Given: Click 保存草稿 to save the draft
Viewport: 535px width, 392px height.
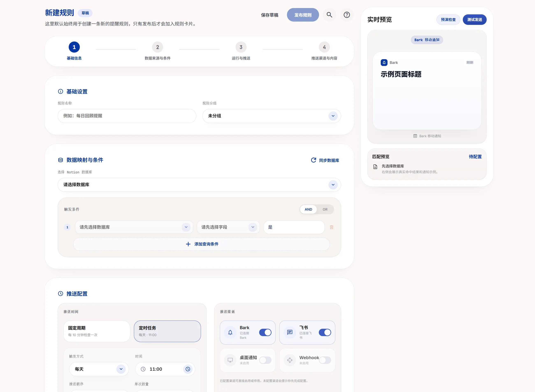Looking at the screenshot, I should click(270, 15).
